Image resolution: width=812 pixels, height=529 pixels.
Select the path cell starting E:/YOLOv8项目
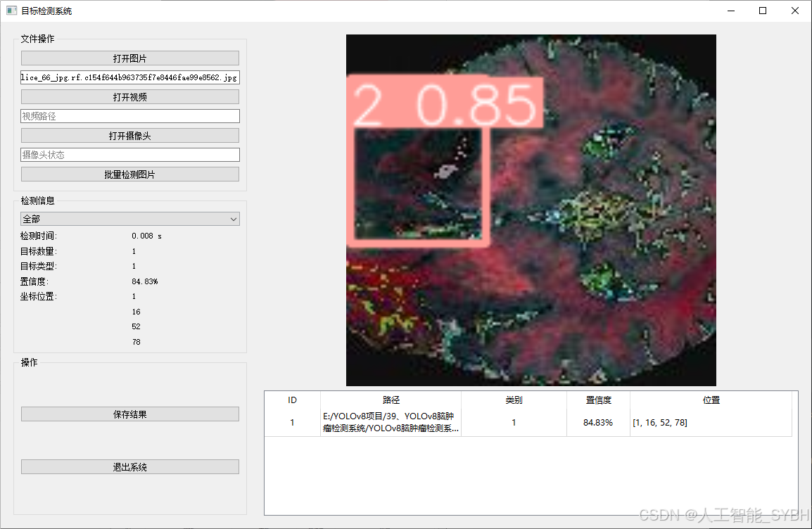(391, 422)
